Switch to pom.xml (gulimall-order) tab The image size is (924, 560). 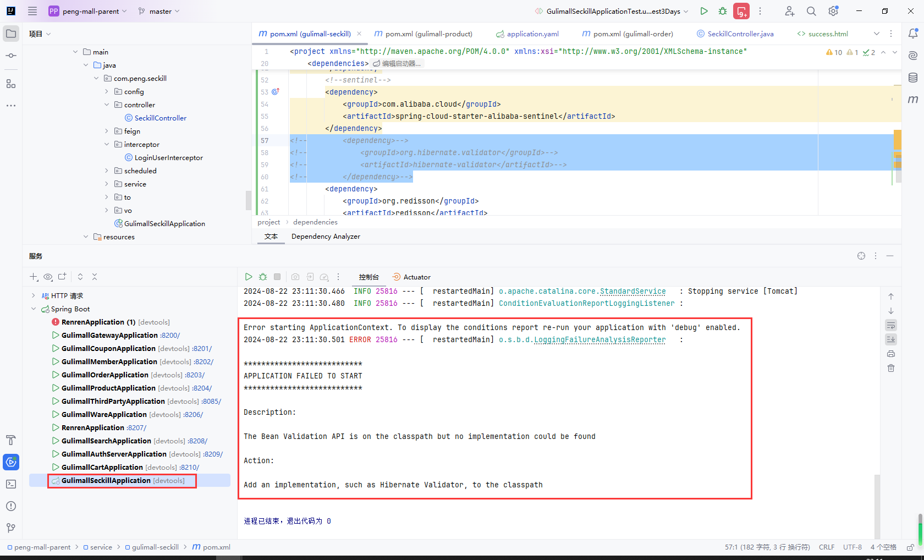point(628,34)
